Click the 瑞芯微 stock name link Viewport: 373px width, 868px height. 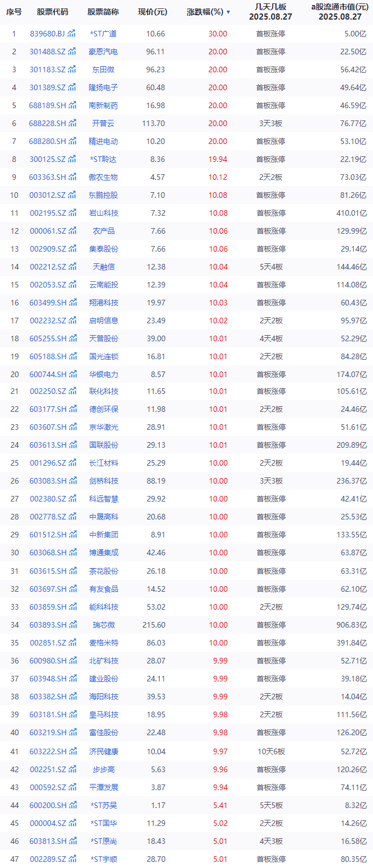coord(103,625)
